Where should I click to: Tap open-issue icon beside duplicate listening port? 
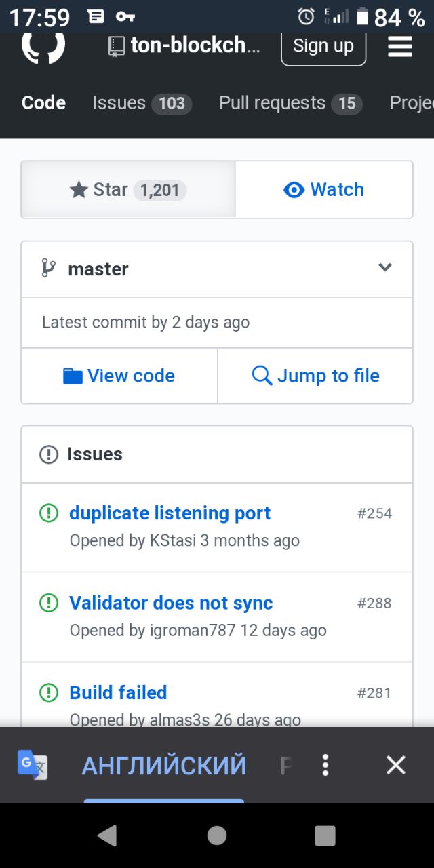point(49,513)
